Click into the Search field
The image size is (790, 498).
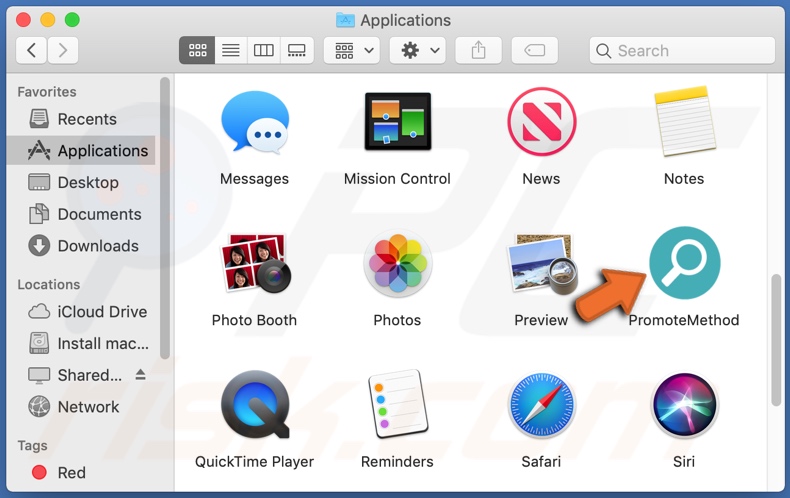click(682, 50)
